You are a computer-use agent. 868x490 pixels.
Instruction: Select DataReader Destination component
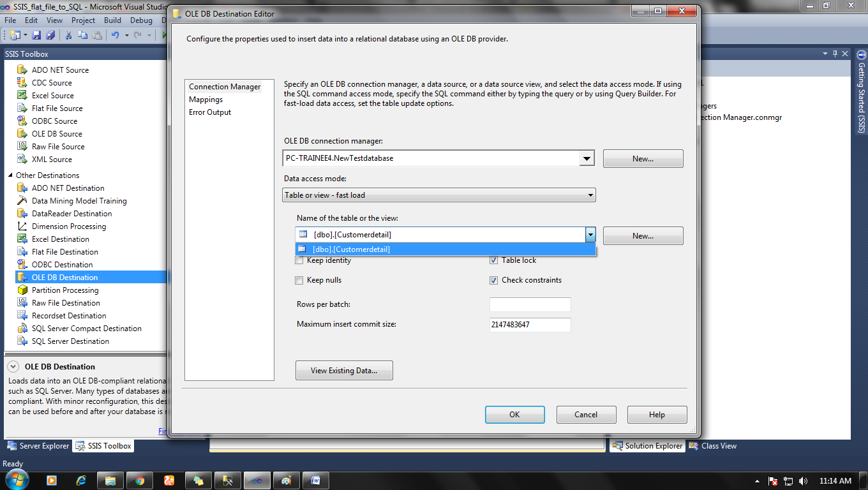[71, 214]
